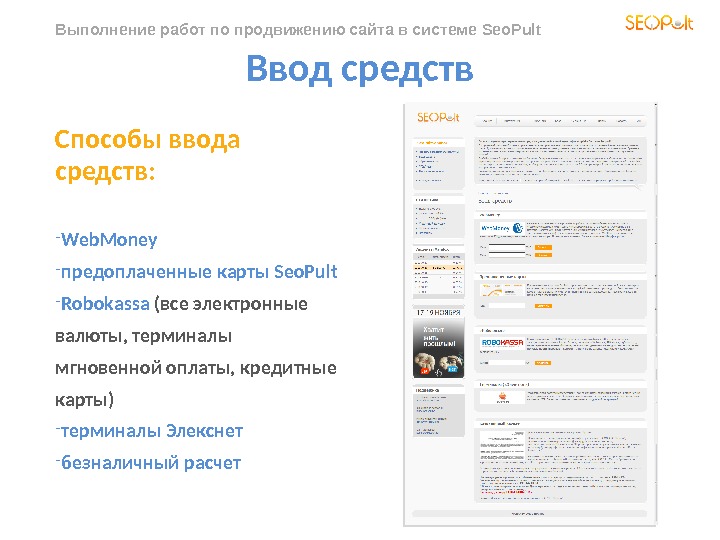Click the 'Ввод средств' slide title
Image resolution: width=720 pixels, height=540 pixels.
(360, 69)
